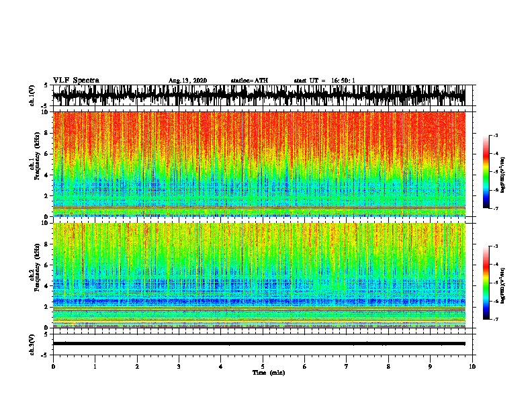The height and width of the screenshot is (411, 532).
Task: Click the "4" kHz tick on ch.2 axis
Action: pos(46,286)
